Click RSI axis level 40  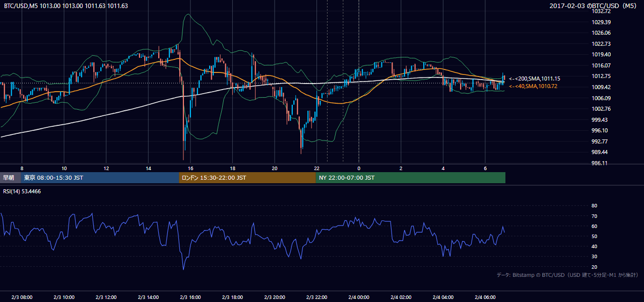[x=594, y=246]
